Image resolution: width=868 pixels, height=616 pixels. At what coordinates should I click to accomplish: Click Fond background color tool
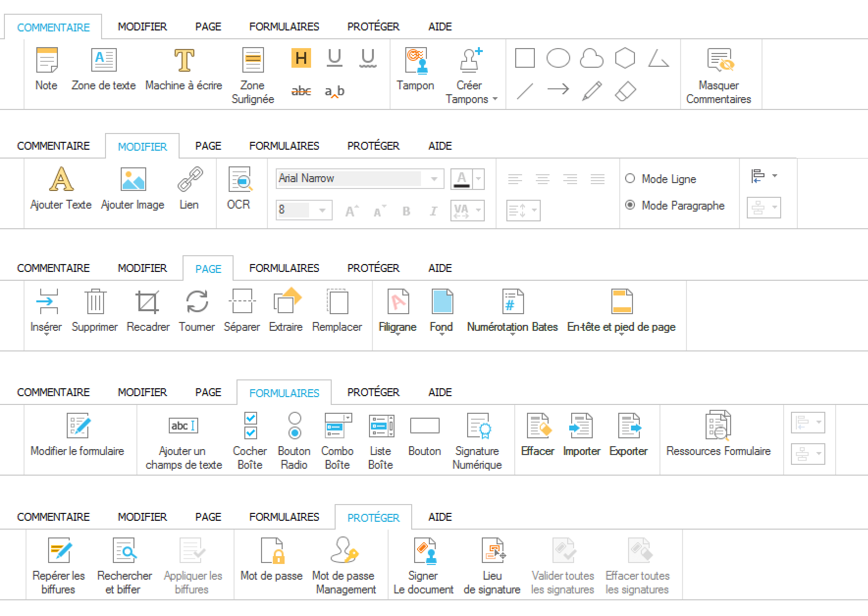click(442, 311)
